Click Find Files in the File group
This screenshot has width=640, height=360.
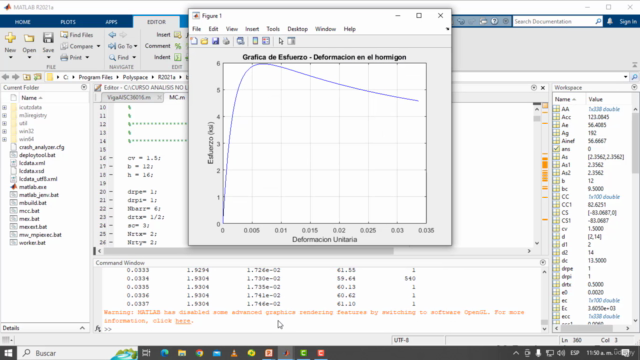[x=77, y=35]
